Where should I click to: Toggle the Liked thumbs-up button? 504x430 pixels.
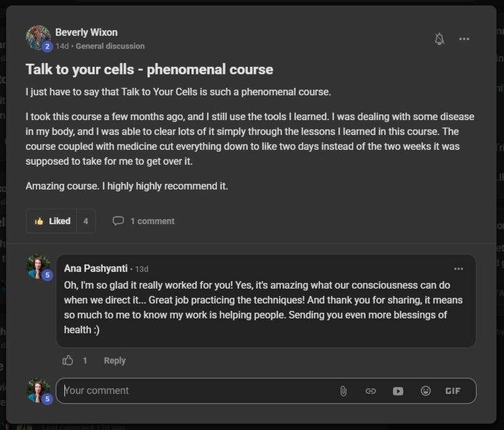52,221
